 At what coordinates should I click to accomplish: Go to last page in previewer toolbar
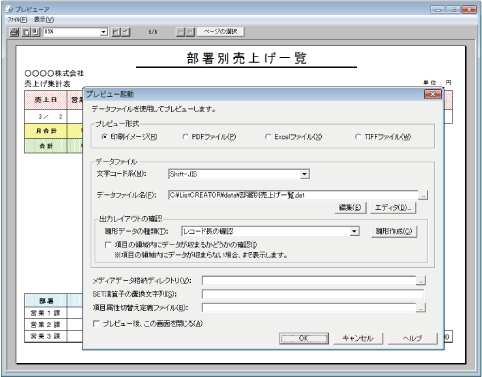[x=190, y=32]
